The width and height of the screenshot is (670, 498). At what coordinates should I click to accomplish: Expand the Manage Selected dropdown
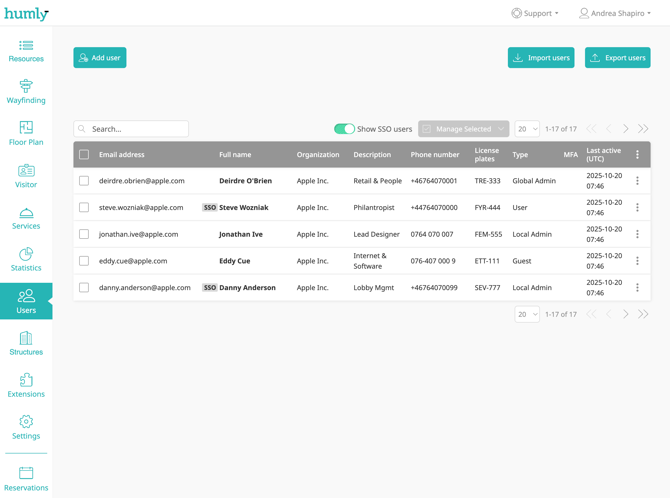[x=463, y=129]
